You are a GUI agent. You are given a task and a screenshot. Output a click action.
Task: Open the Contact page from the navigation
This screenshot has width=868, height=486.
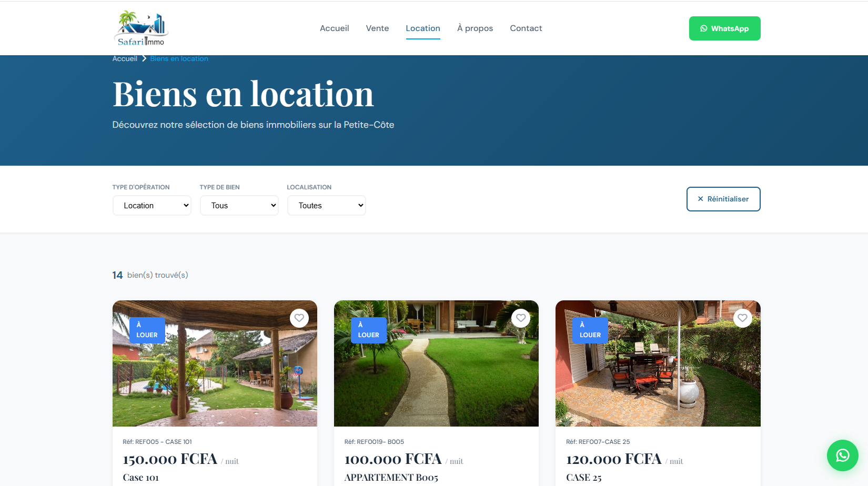click(x=526, y=28)
